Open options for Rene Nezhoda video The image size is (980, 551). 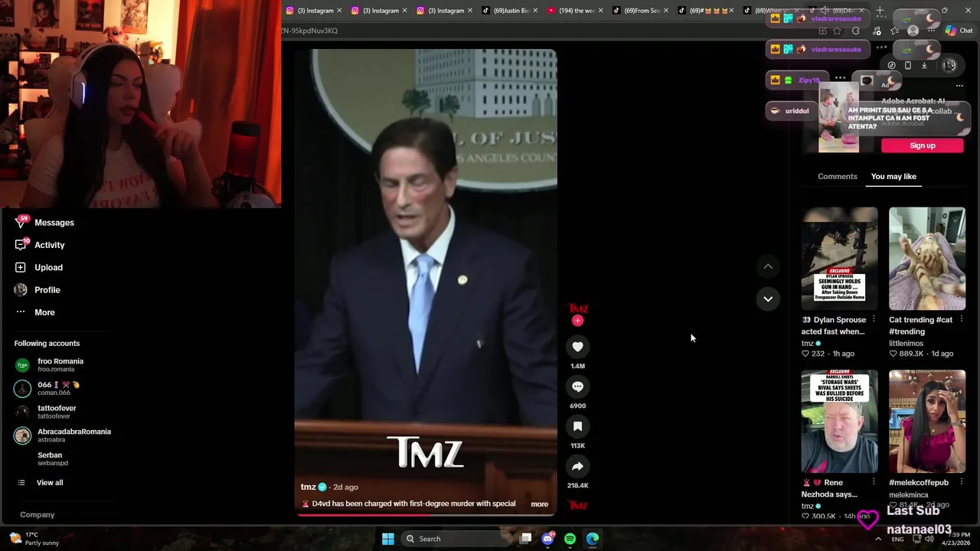point(874,482)
